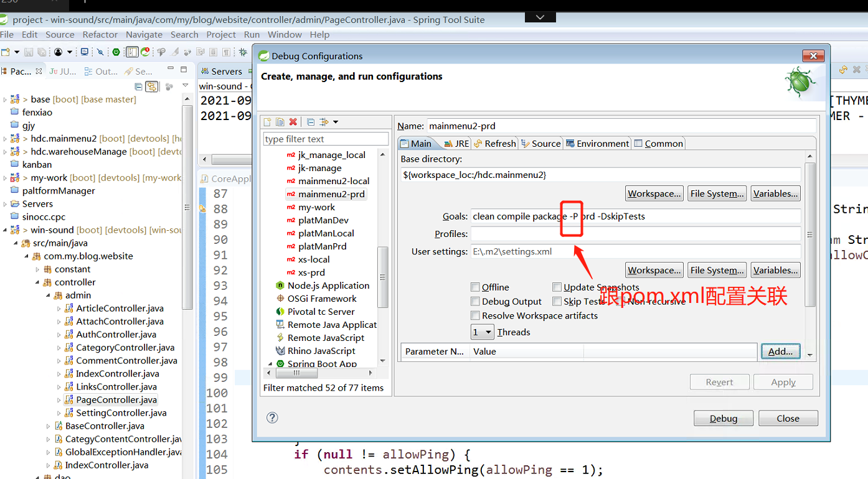This screenshot has width=868, height=479.
Task: Switch to the Source tab
Action: click(541, 143)
